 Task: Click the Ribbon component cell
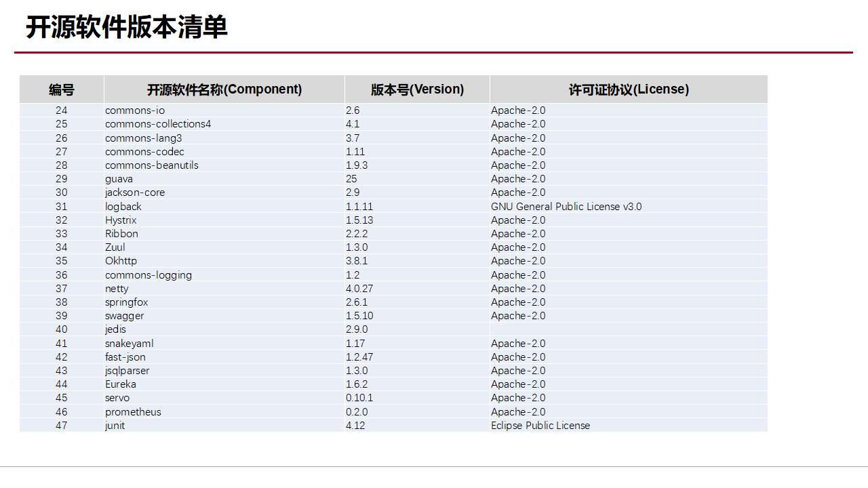tap(224, 234)
